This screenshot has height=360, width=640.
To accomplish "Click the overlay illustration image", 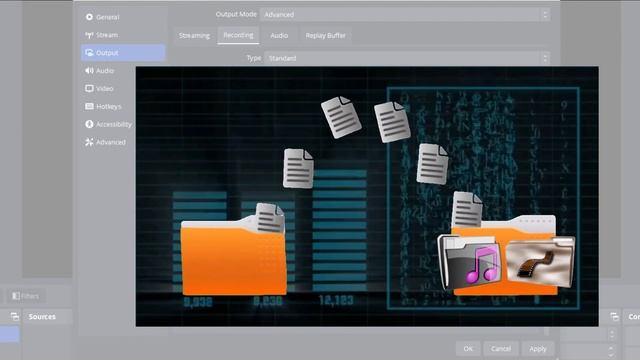I will pos(367,196).
